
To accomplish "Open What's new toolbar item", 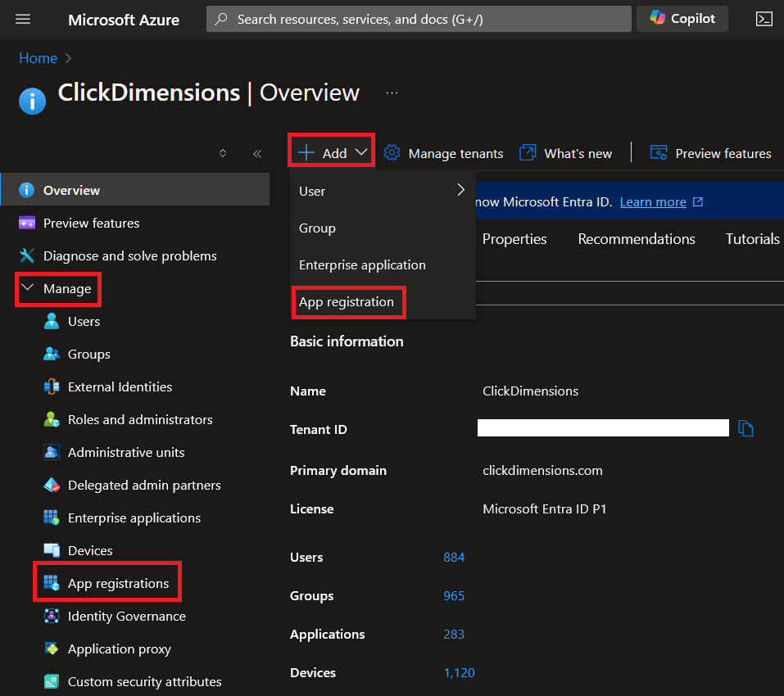I will pyautogui.click(x=565, y=153).
